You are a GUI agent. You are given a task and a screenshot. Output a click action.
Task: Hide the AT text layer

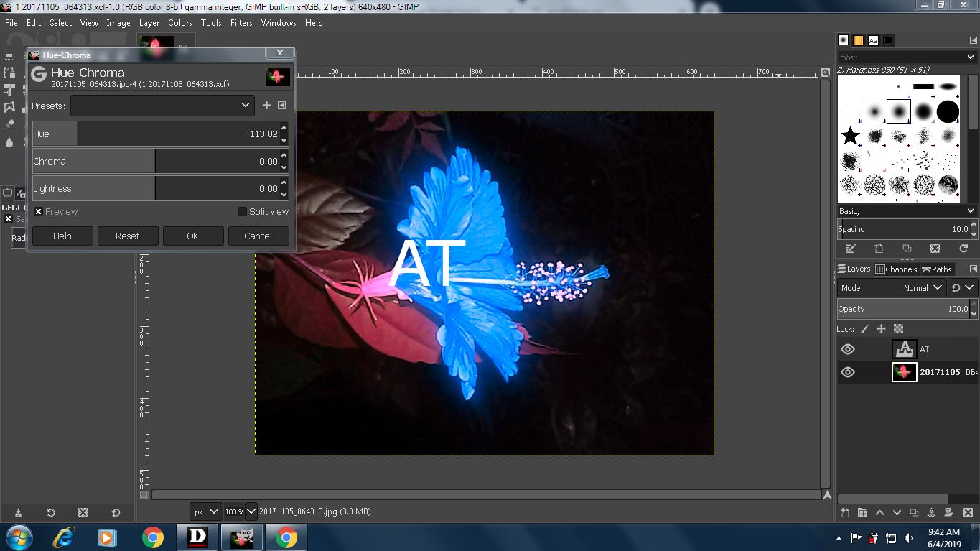tap(848, 349)
